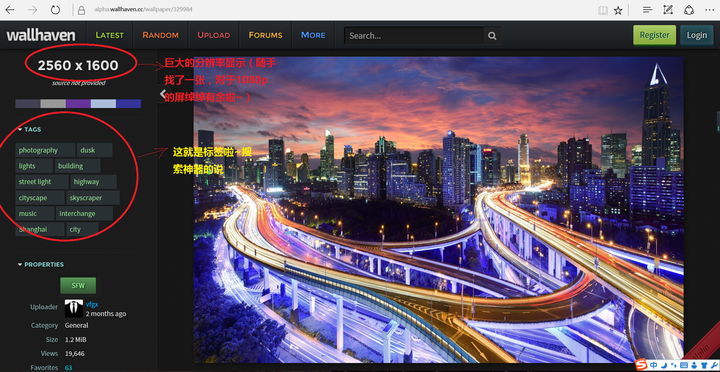720x372 pixels.
Task: Toggle the moon half-width icon
Action: pos(664,365)
